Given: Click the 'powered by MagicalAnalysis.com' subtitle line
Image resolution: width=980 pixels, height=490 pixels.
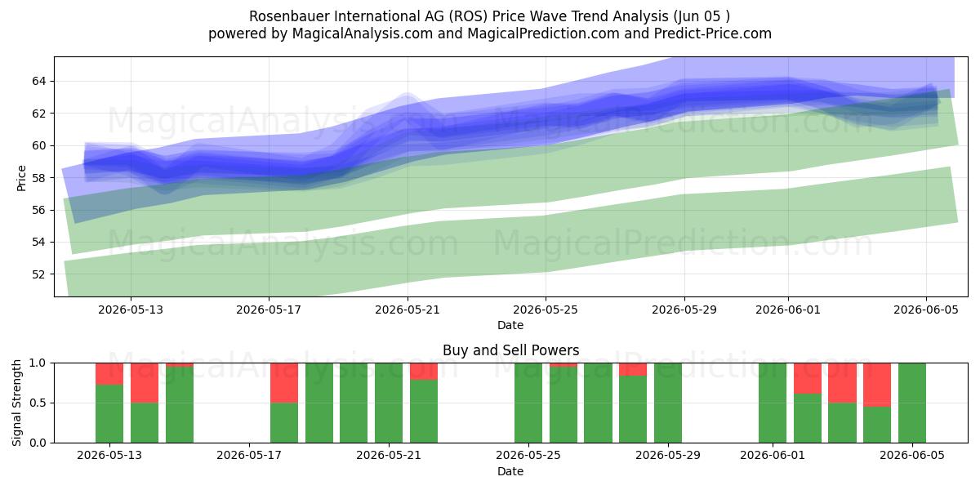Looking at the screenshot, I should [490, 33].
